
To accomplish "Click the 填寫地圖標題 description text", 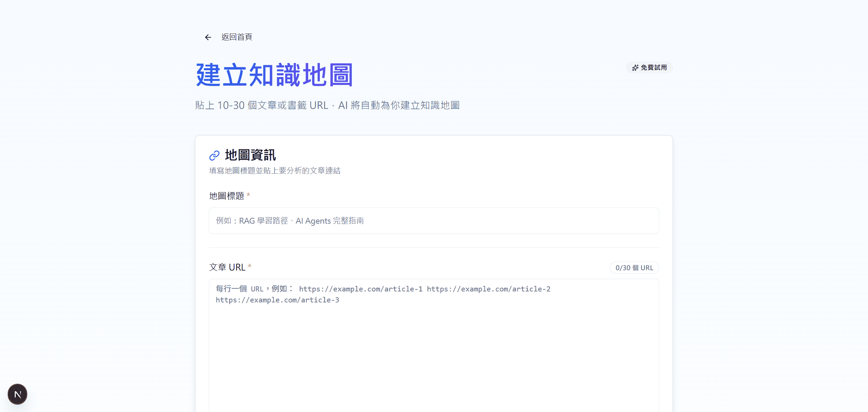I will [x=275, y=171].
